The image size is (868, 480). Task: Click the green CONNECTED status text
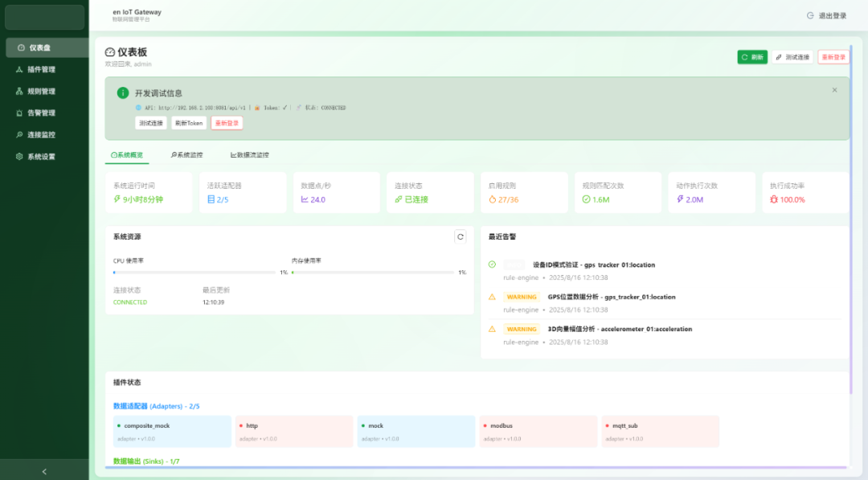(x=130, y=302)
